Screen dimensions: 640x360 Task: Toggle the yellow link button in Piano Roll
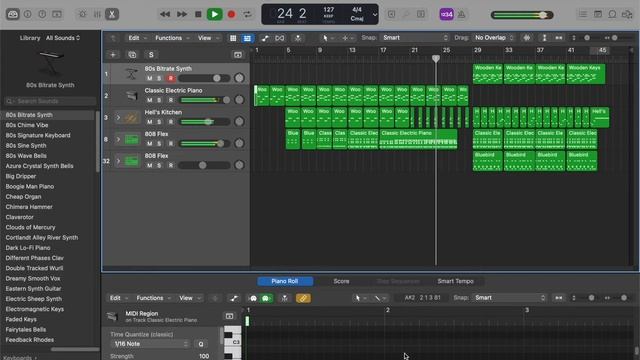[x=303, y=298]
